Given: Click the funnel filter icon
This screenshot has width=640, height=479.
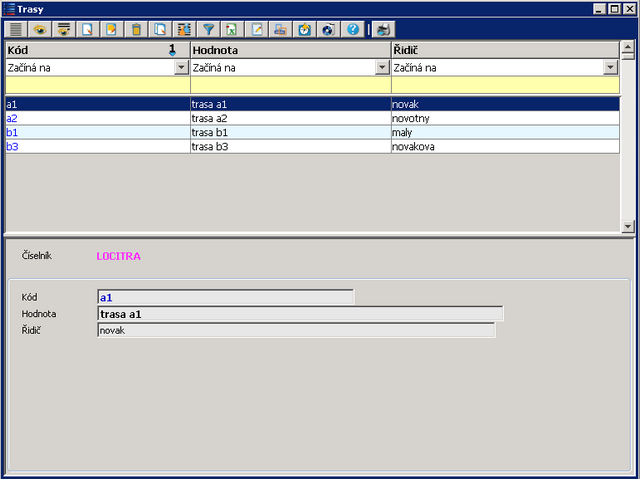Looking at the screenshot, I should click(x=208, y=29).
